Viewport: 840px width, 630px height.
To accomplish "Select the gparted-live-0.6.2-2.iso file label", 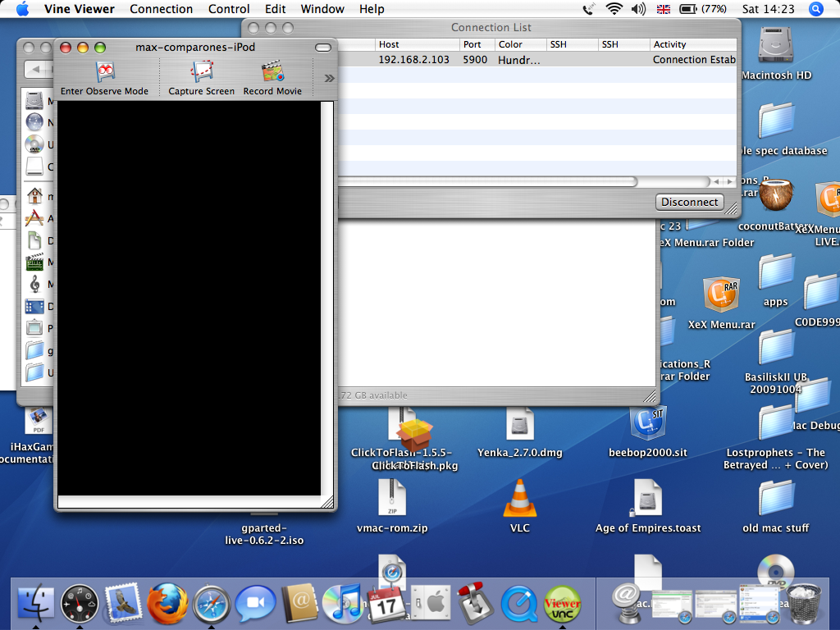I will click(264, 534).
